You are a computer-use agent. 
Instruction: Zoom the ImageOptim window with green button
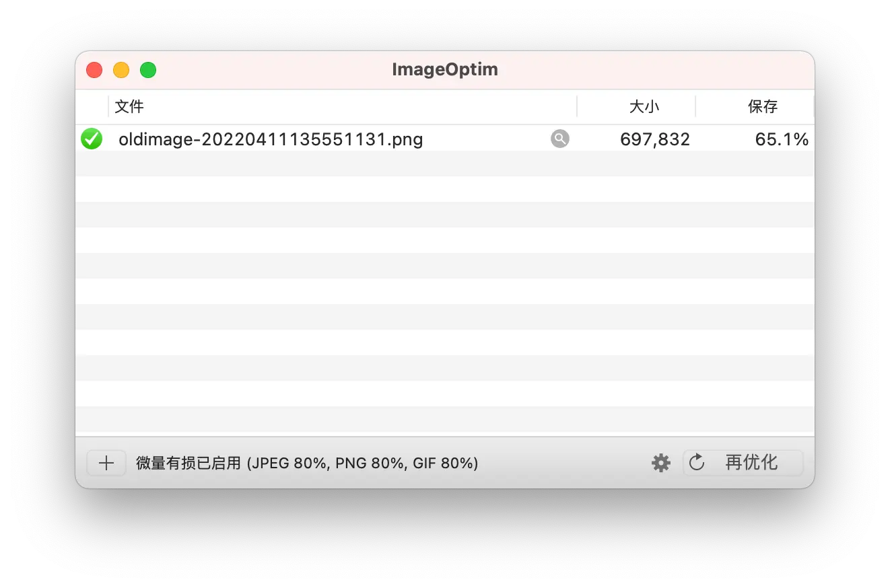[148, 70]
